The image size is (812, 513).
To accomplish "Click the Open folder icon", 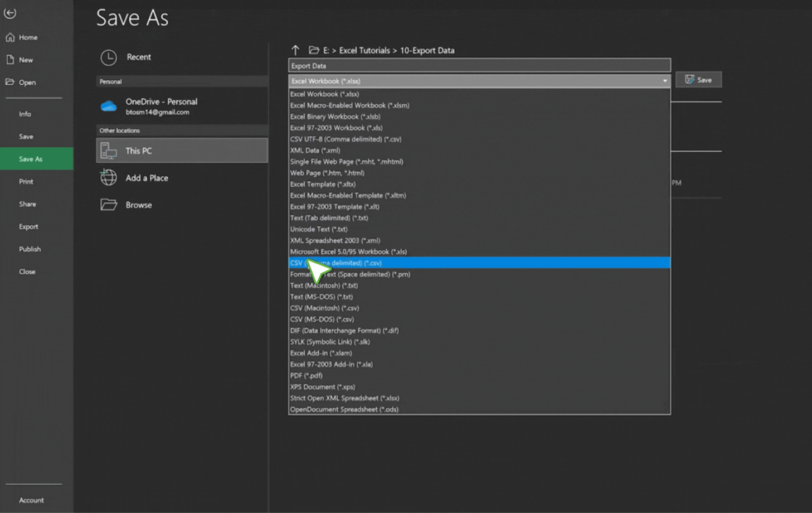I will (10, 82).
